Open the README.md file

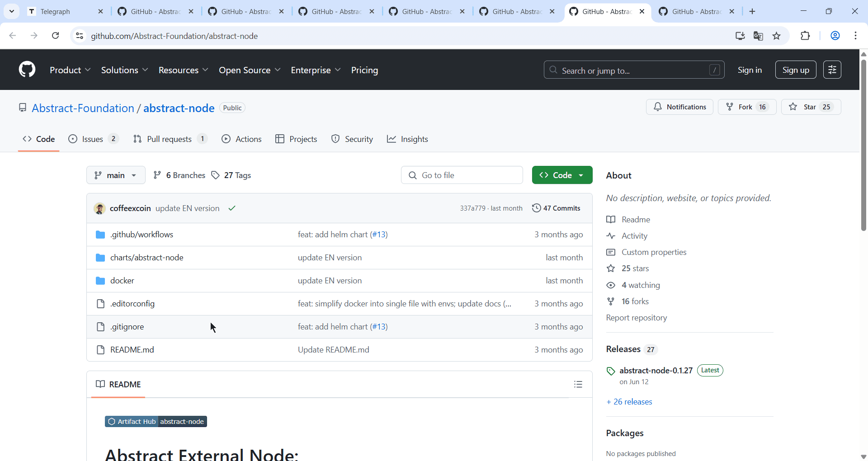click(132, 350)
